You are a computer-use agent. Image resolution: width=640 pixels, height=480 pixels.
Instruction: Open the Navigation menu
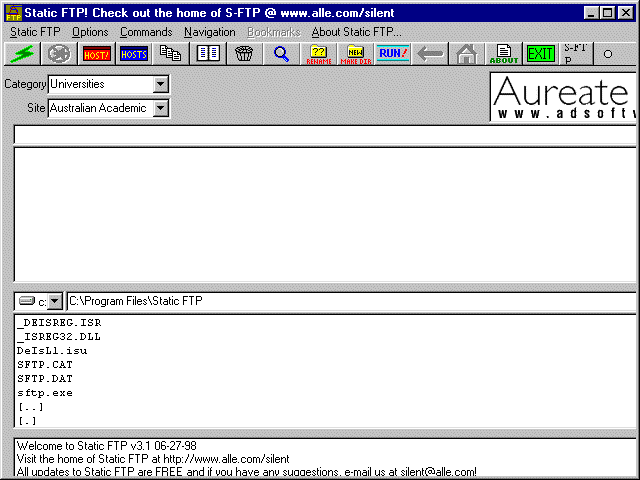click(209, 32)
